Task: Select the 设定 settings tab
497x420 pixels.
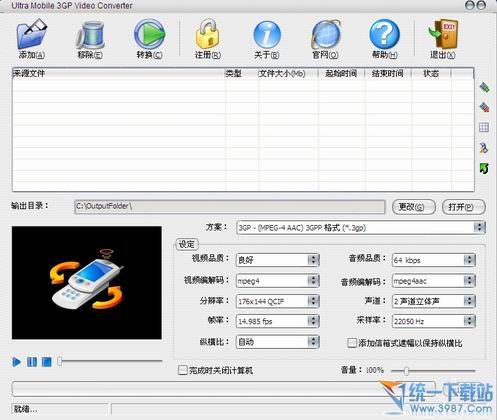Action: 187,244
